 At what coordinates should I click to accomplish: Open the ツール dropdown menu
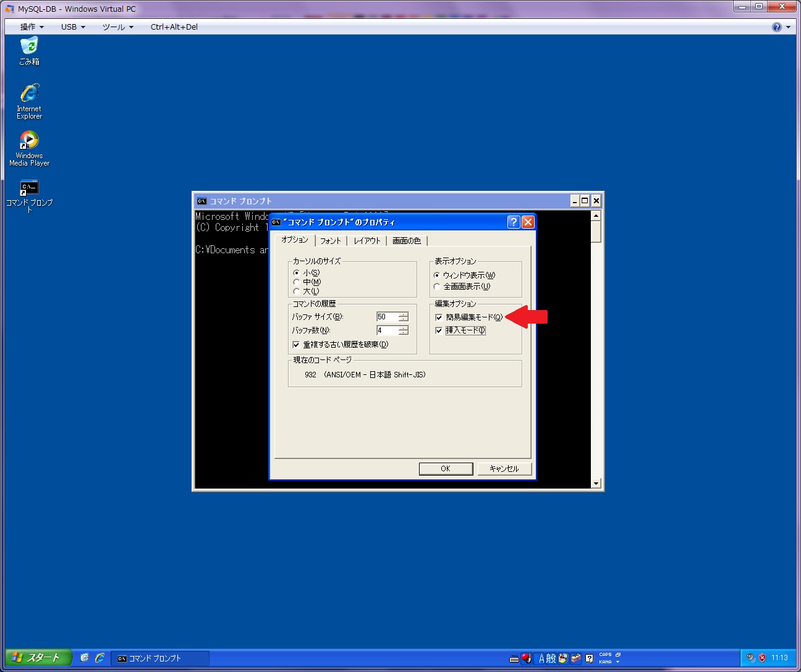pyautogui.click(x=117, y=27)
